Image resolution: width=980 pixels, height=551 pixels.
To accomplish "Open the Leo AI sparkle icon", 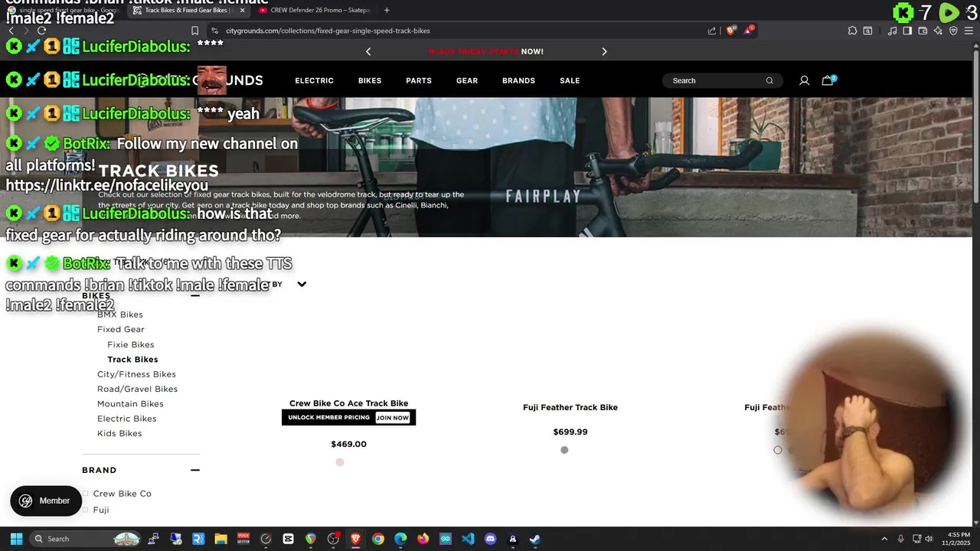I will point(938,31).
